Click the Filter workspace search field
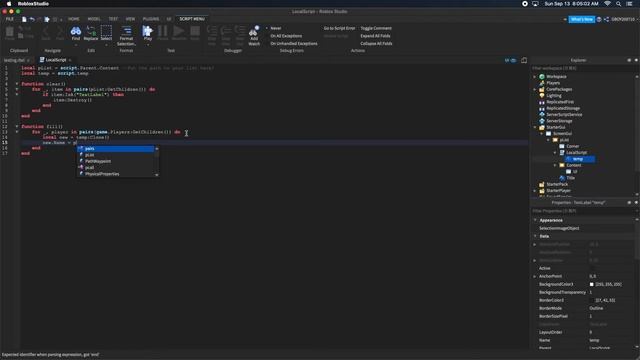The width and height of the screenshot is (640, 360). (583, 68)
